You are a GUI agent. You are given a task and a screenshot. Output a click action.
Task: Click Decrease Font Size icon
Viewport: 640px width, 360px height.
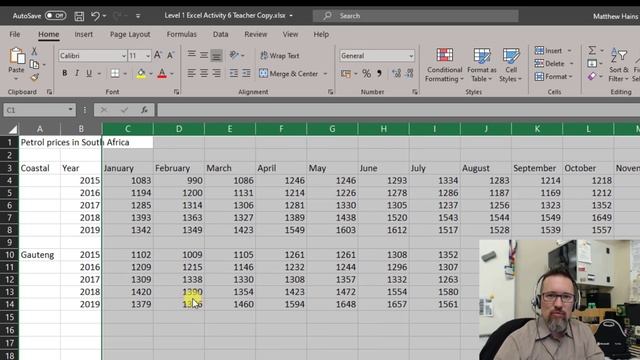point(171,55)
